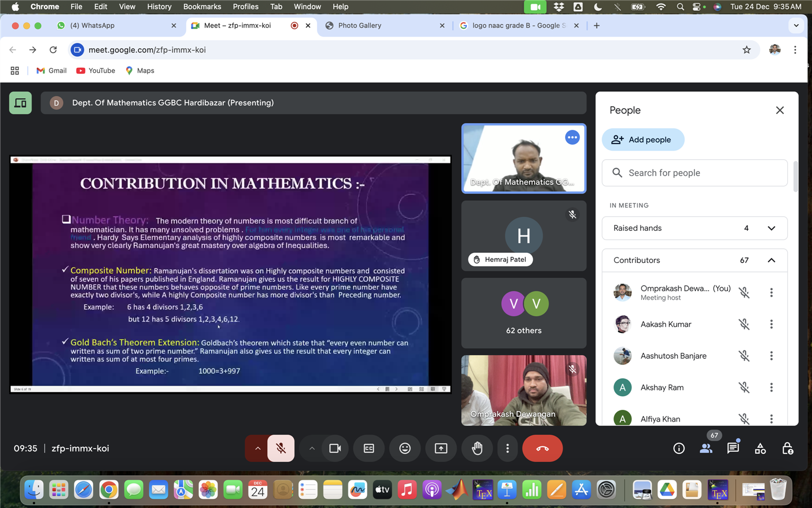812x508 pixels.
Task: Expand the Raised hands section
Action: click(771, 228)
